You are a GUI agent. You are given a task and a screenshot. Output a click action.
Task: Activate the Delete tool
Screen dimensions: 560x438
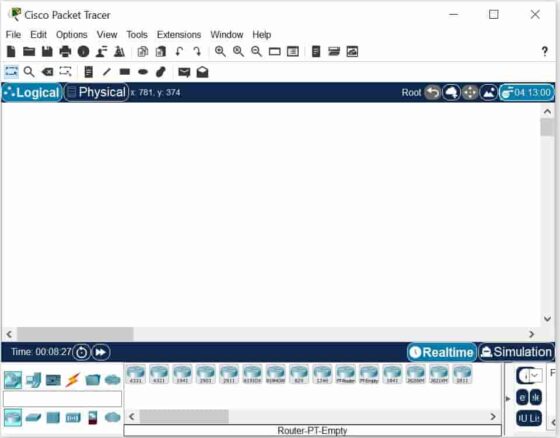47,72
